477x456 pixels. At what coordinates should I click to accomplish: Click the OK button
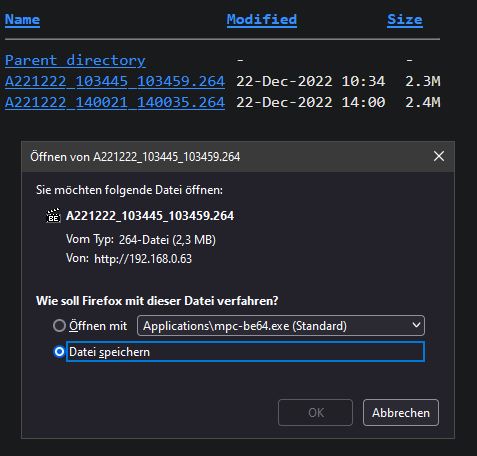point(315,413)
